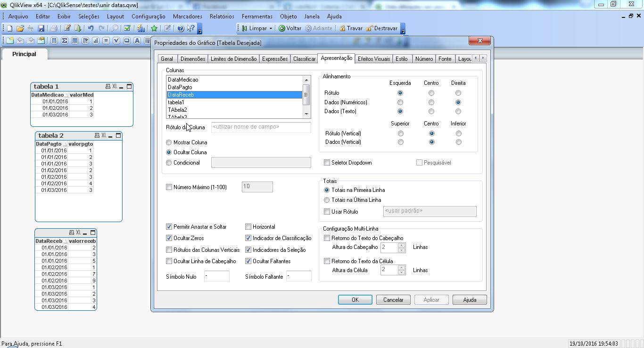Create a Chart via bar chart icon
Image resolution: width=644 pixels, height=348 pixels.
pos(96,41)
